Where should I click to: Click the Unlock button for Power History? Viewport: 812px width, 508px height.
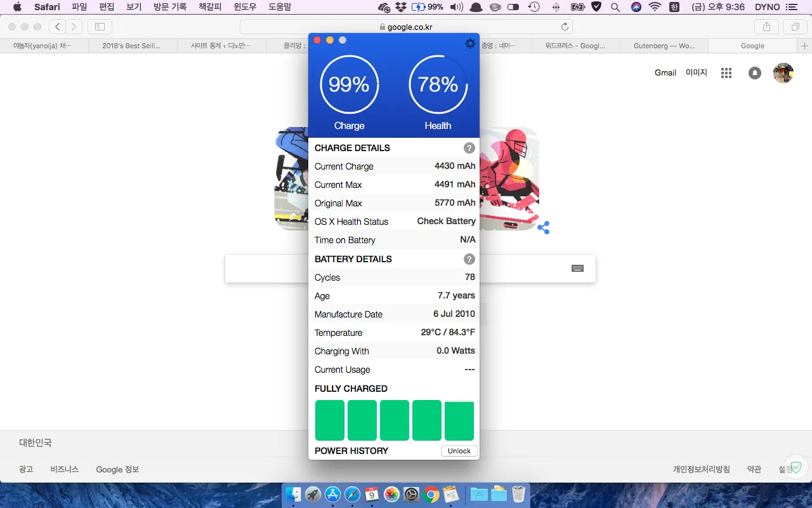pyautogui.click(x=459, y=451)
